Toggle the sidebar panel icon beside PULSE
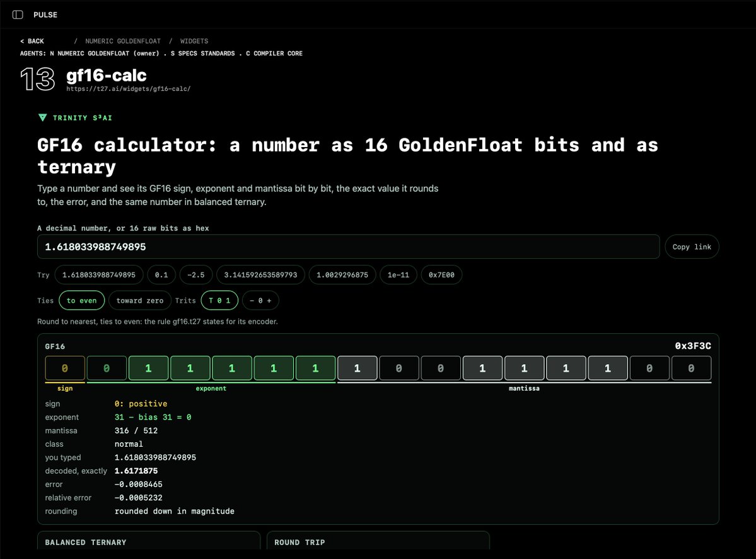The height and width of the screenshot is (559, 756). pos(18,15)
